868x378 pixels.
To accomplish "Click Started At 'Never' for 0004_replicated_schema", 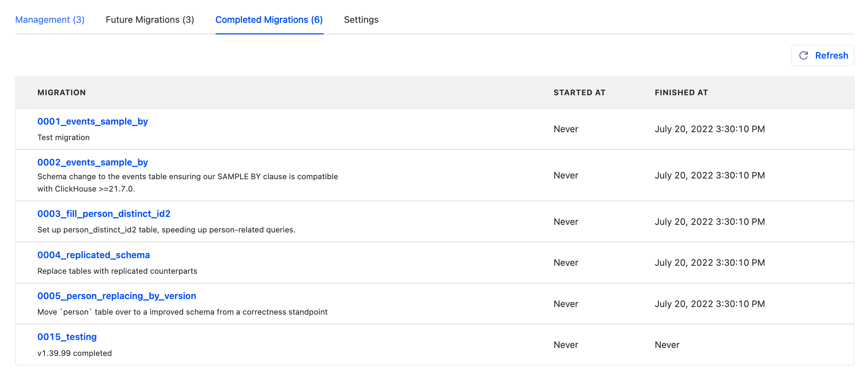I will tap(566, 262).
